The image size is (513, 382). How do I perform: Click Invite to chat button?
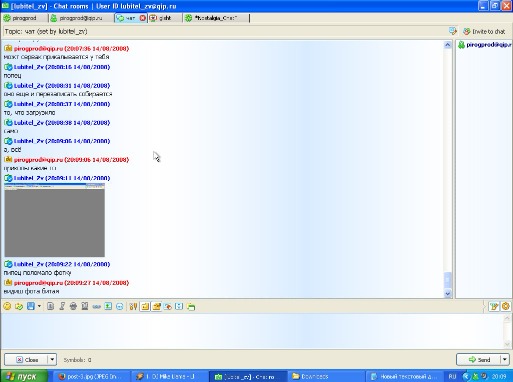point(485,32)
